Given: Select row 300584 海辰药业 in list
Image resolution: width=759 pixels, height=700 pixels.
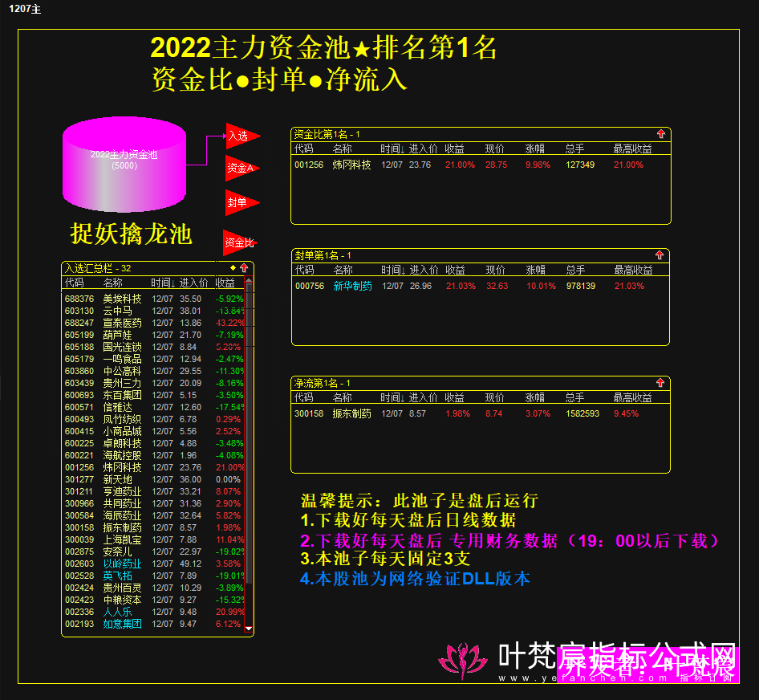Looking at the screenshot, I should click(x=154, y=515).
